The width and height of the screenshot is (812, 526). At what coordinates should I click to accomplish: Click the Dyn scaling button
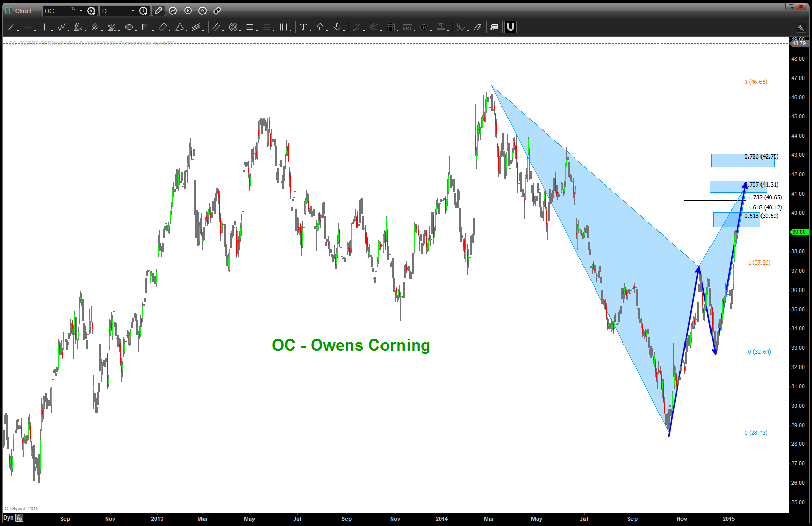(8, 518)
